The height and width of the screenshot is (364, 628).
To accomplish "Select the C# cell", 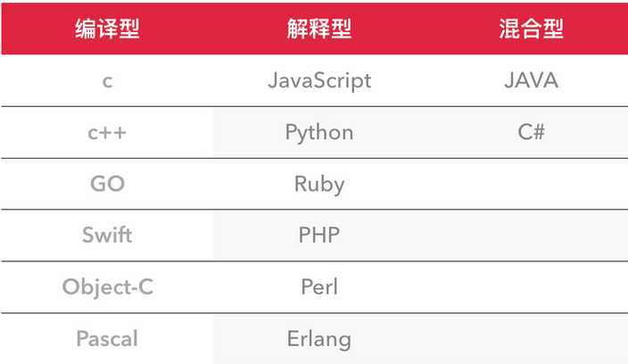I will pos(531,133).
